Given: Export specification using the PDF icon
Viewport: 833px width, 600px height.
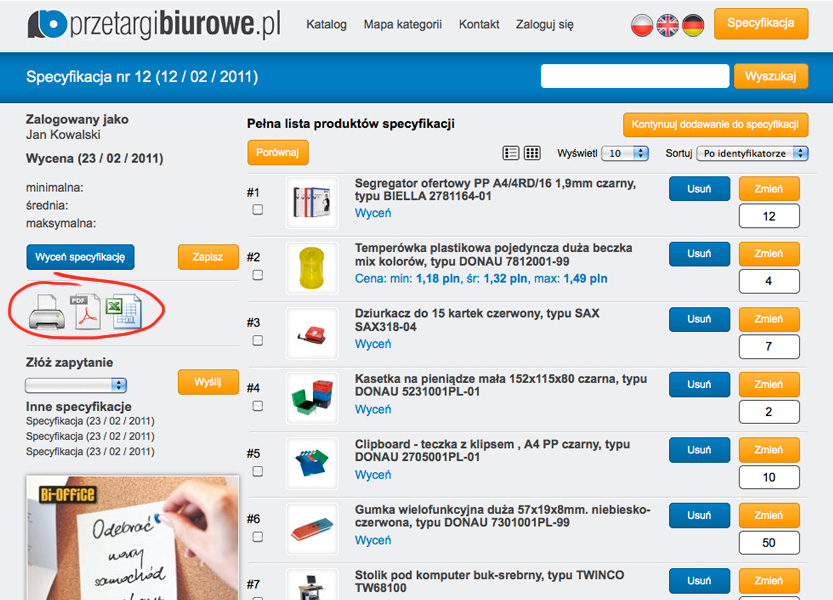Looking at the screenshot, I should tap(85, 312).
